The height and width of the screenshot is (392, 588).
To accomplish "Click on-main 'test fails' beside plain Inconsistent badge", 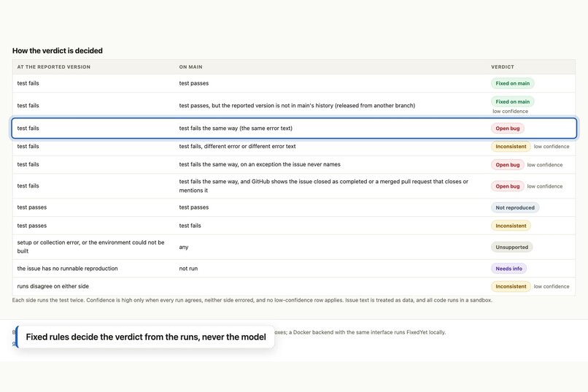I will coord(190,226).
